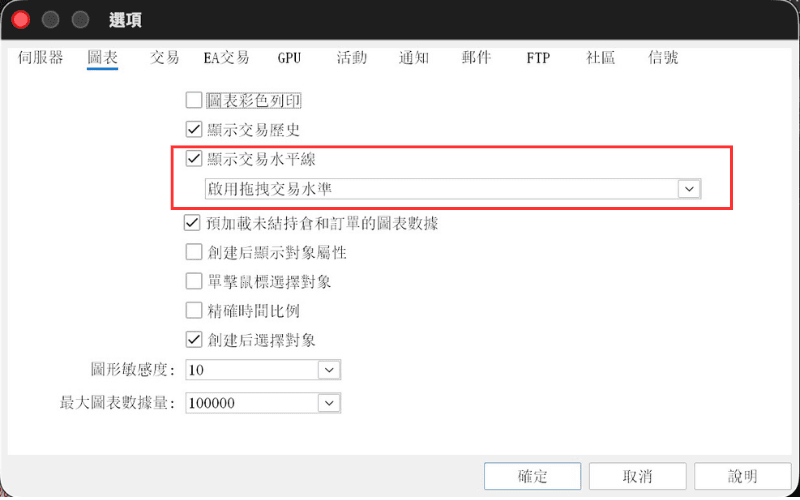Open the GPU tab

(x=289, y=58)
